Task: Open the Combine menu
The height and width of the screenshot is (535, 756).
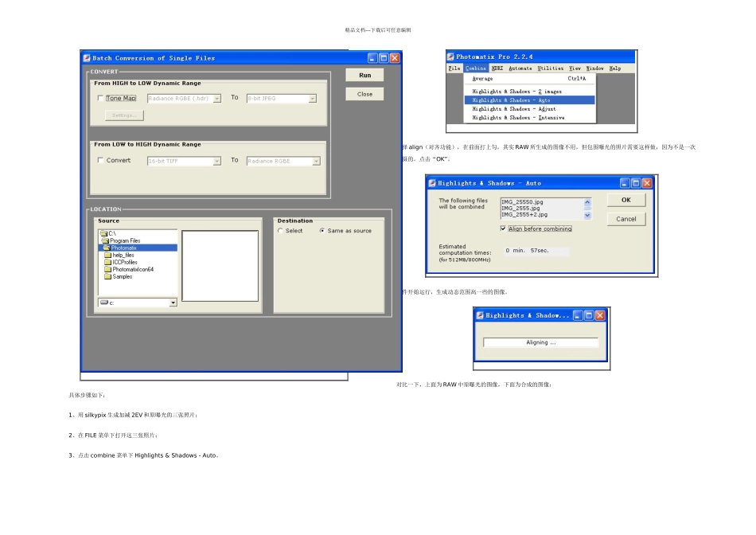Action: 475,68
